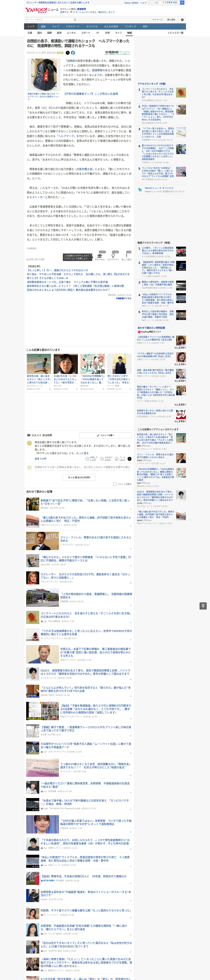210x980 pixels.
Task: Open settings gear icon in header
Action: click(182, 19)
